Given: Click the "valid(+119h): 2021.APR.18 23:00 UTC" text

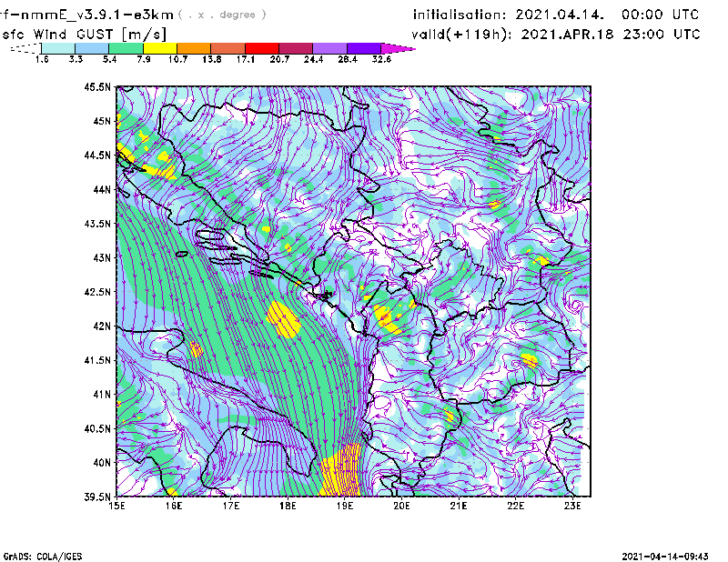Looking at the screenshot, I should coord(556,35).
